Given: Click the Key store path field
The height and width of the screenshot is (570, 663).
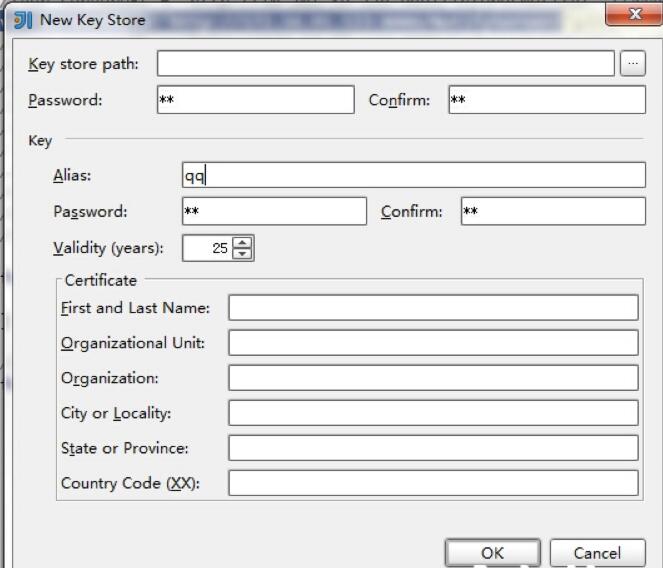Looking at the screenshot, I should (385, 64).
